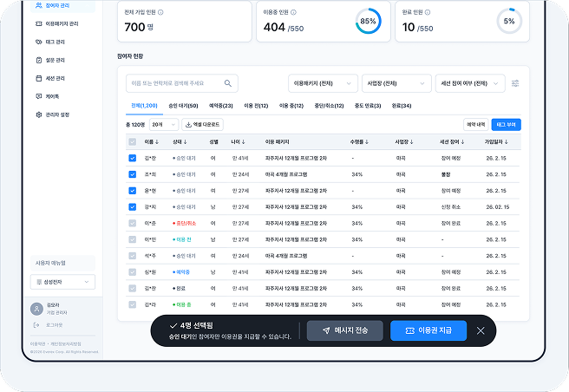The image size is (569, 392).
Task: Open the table filter settings icon
Action: point(515,83)
